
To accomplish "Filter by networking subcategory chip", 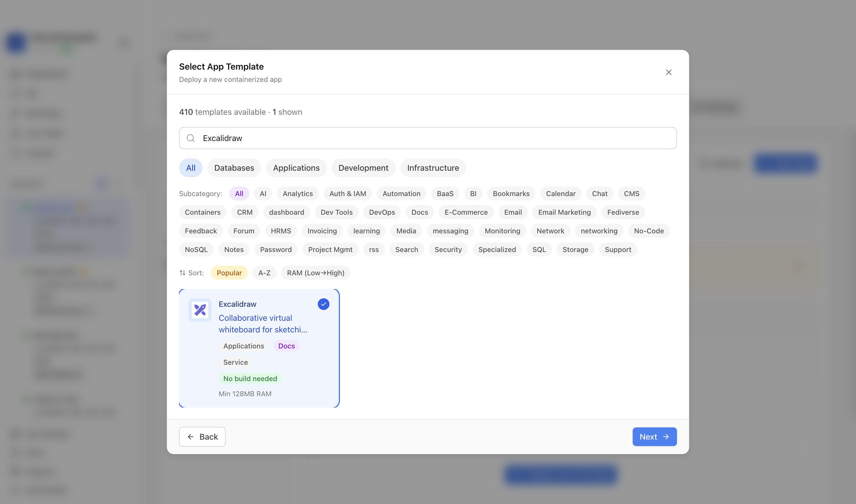I will (599, 231).
